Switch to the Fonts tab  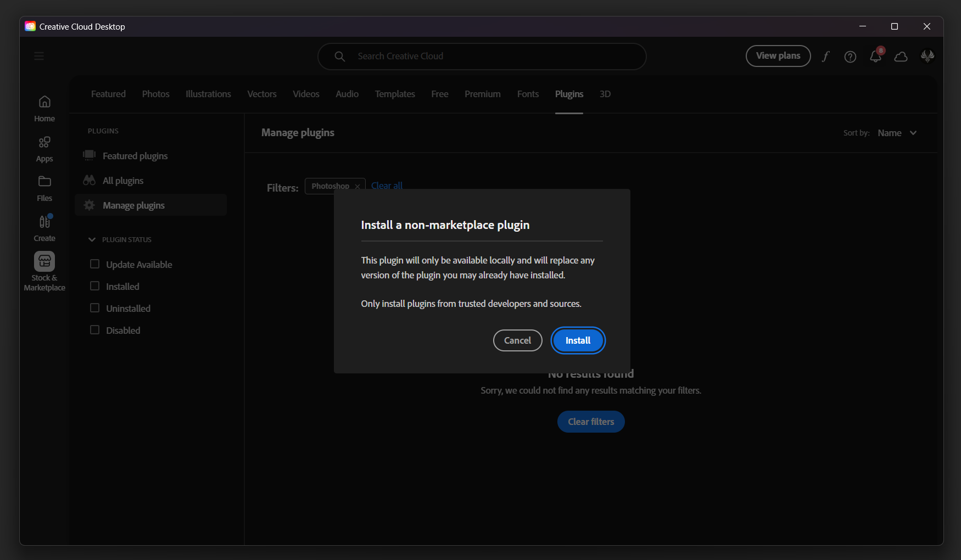pyautogui.click(x=528, y=94)
